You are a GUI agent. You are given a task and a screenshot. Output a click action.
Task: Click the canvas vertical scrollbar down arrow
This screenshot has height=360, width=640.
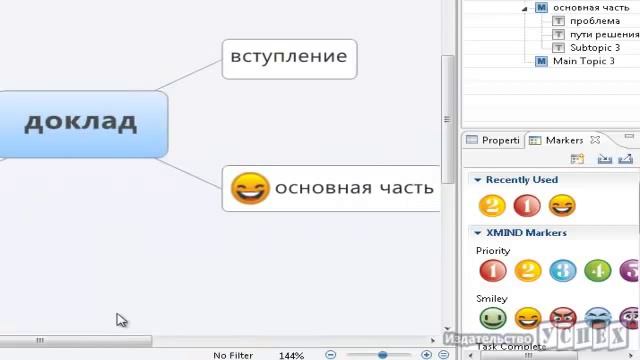[x=447, y=329]
